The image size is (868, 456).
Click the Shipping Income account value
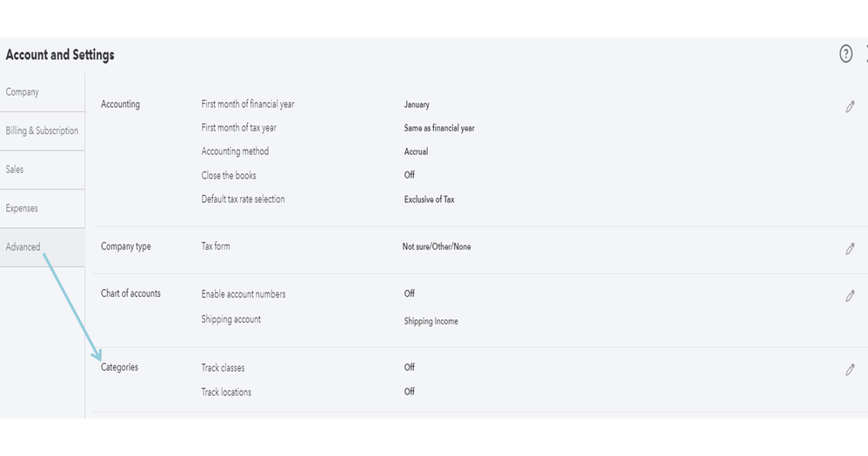(x=431, y=321)
